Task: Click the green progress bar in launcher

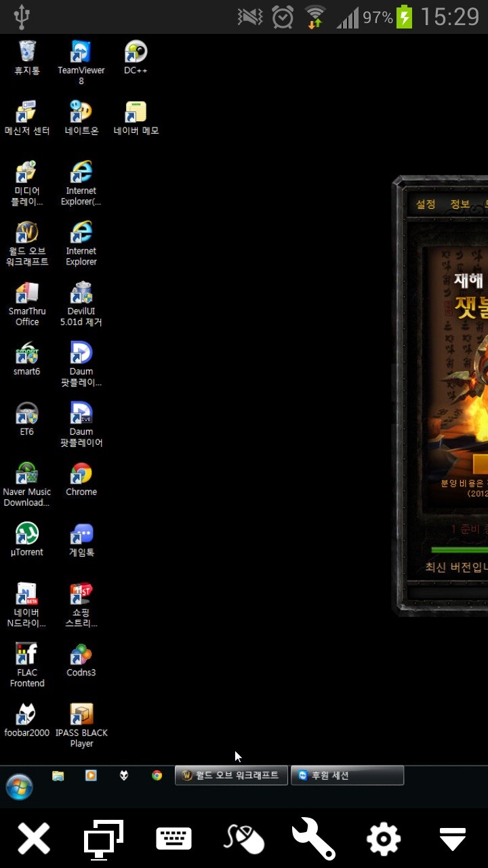Action: (460, 550)
